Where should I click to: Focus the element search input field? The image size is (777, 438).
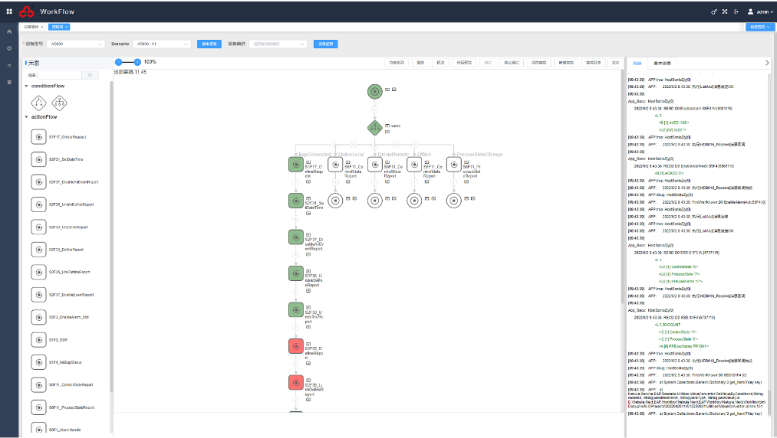(60, 75)
